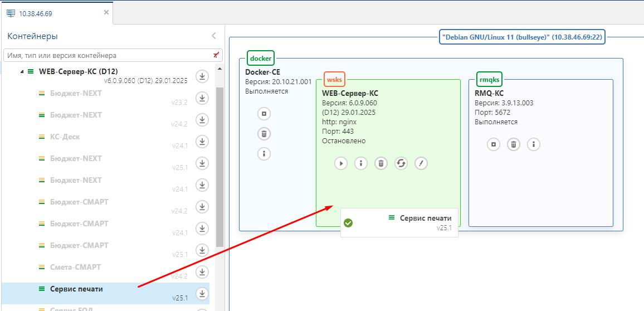644x311 pixels.
Task: Start the WEB-Сервер-КС container with play icon
Action: (x=341, y=163)
